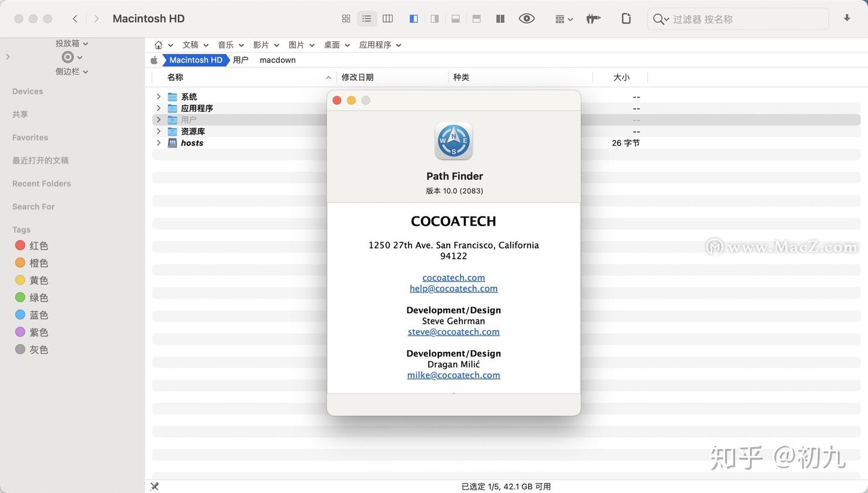Expand the 应用程序 folder row
Image resolution: width=868 pixels, height=493 pixels.
(x=159, y=108)
